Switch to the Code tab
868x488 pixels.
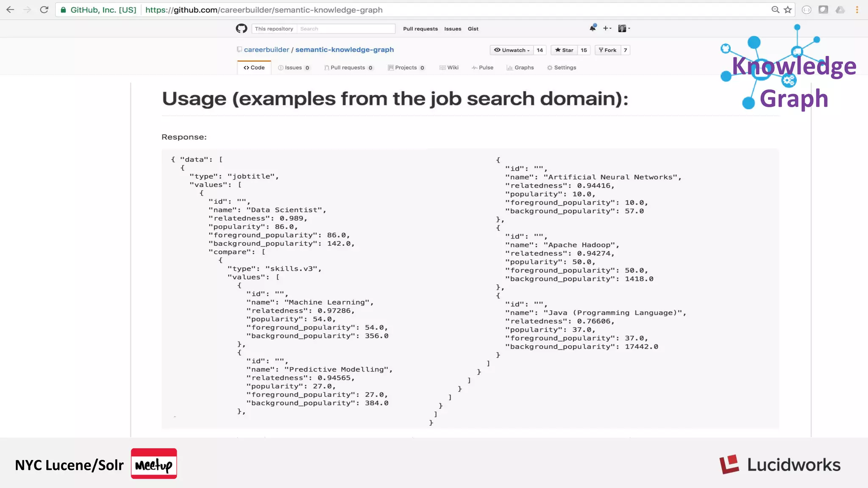(254, 67)
